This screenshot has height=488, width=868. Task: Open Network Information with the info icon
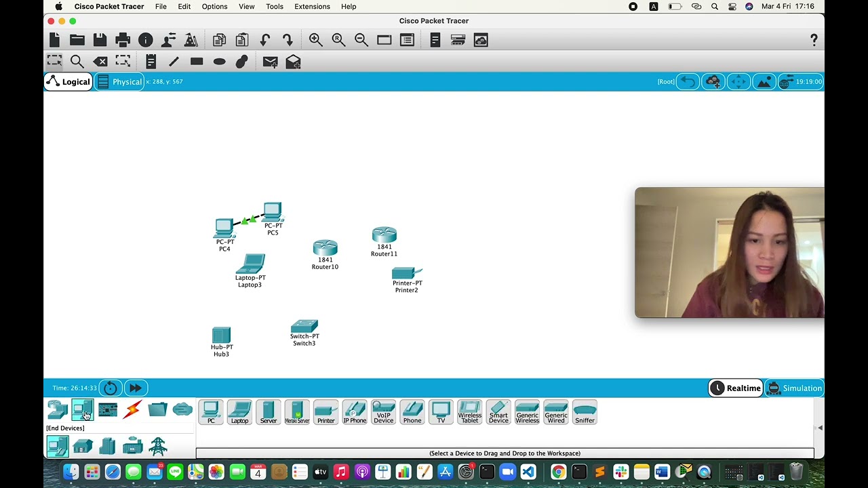(146, 41)
